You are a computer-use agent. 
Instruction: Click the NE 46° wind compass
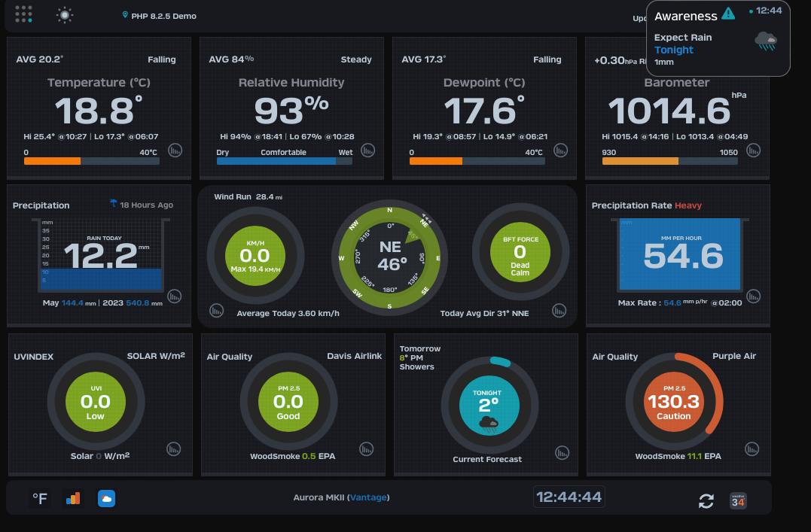coord(389,255)
